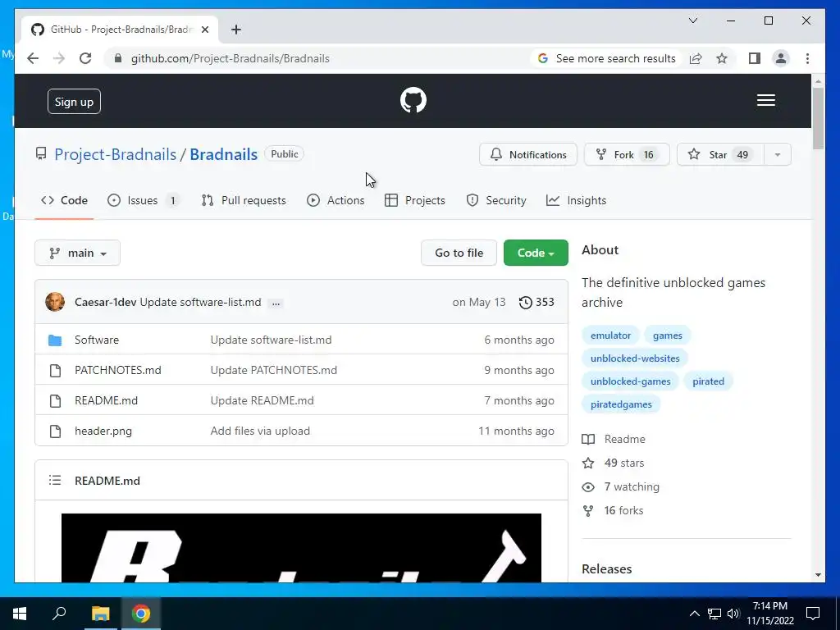Click the piratedgames topic tag
Viewport: 840px width, 630px height.
pos(621,404)
